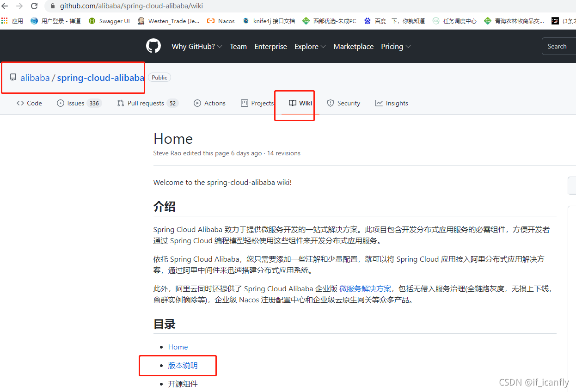This screenshot has height=392, width=576.
Task: Switch to the Pull requests tab
Action: (x=147, y=103)
